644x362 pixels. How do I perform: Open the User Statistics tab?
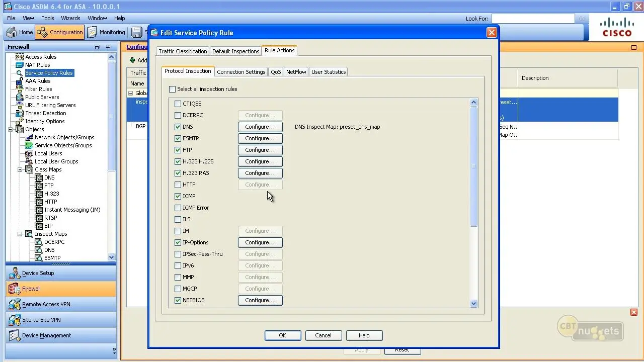tap(329, 72)
